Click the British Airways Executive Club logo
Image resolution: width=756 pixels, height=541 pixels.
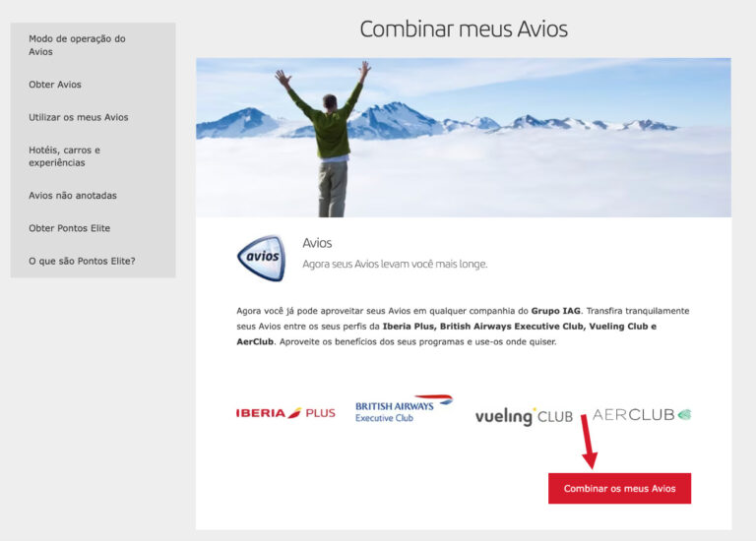pos(404,409)
